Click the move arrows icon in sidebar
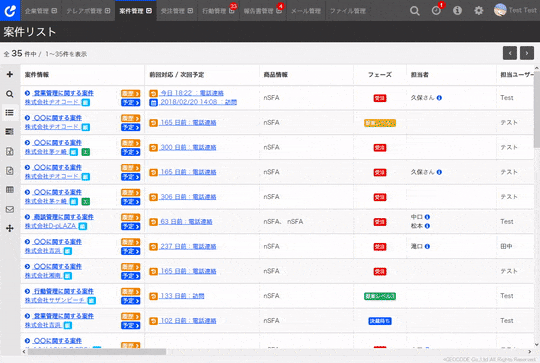Image resolution: width=540 pixels, height=363 pixels. pos(10,228)
